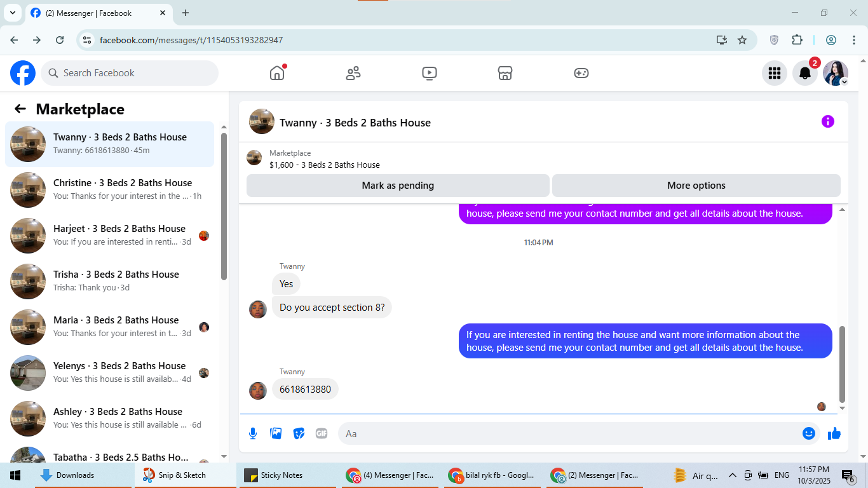
Task: Open the Extensions puzzle icon
Action: coord(797,40)
